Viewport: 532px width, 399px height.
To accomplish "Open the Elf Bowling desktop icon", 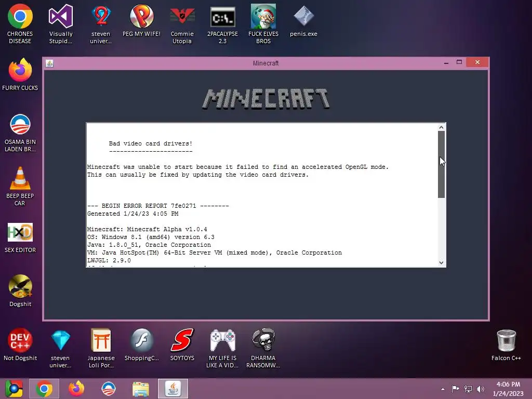I will click(263, 24).
